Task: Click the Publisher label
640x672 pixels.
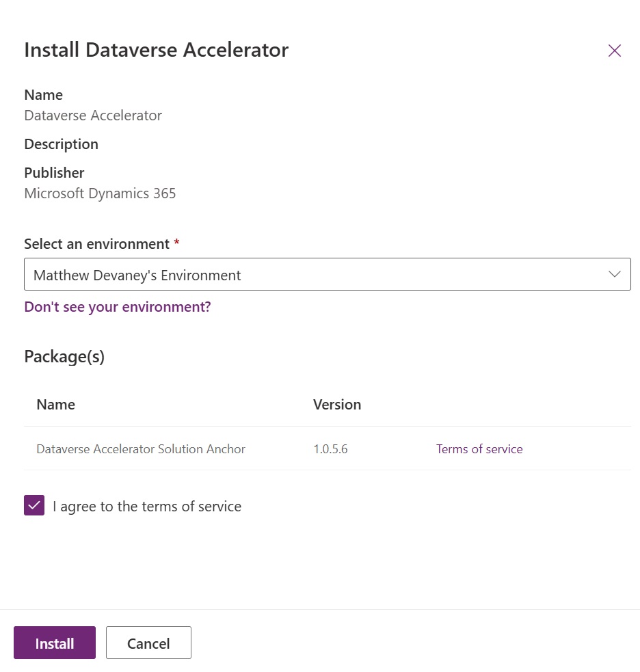Action: click(x=54, y=173)
